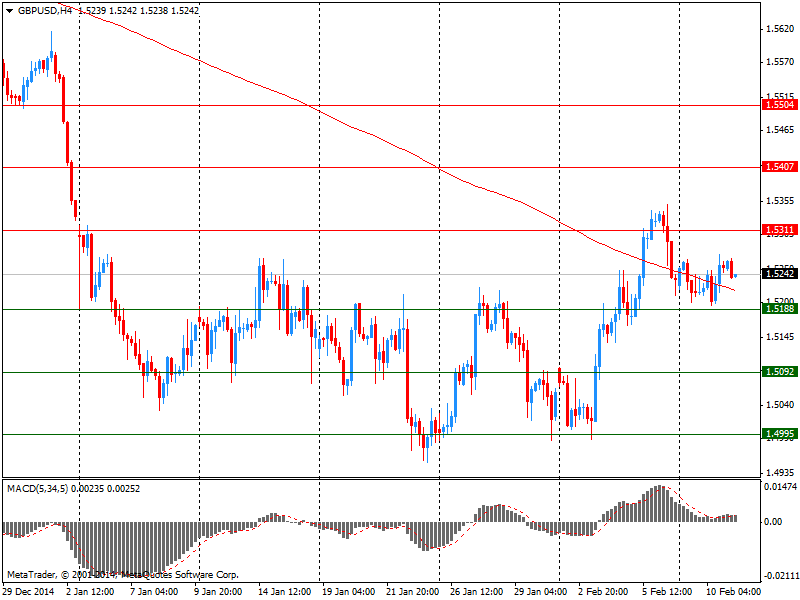Screen dimensions: 800x600
Task: Click the 26 Jan 12:00 time label
Action: 477,591
